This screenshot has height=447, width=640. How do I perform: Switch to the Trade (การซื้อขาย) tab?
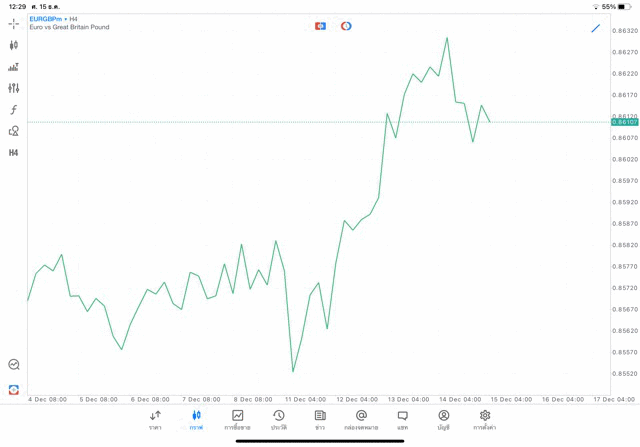pyautogui.click(x=237, y=420)
